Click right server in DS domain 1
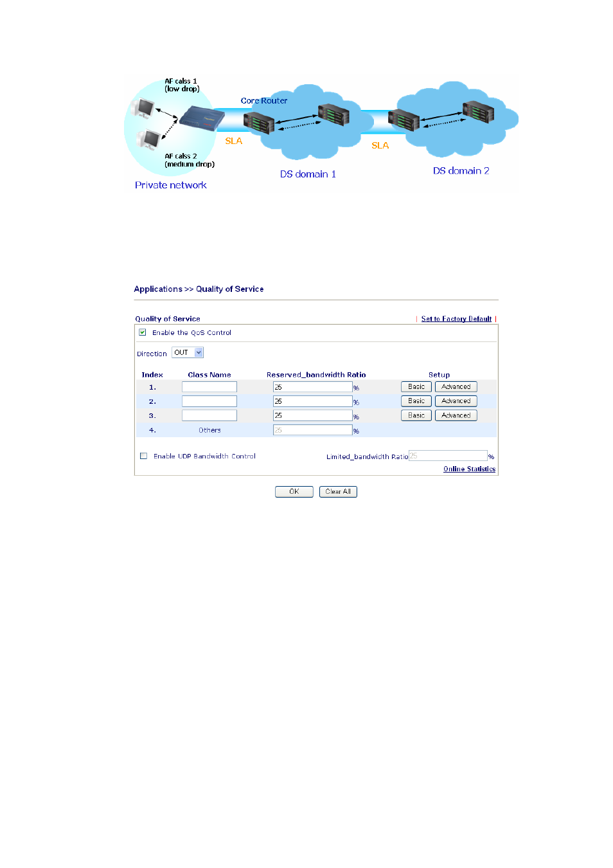The height and width of the screenshot is (868, 613). 333,115
